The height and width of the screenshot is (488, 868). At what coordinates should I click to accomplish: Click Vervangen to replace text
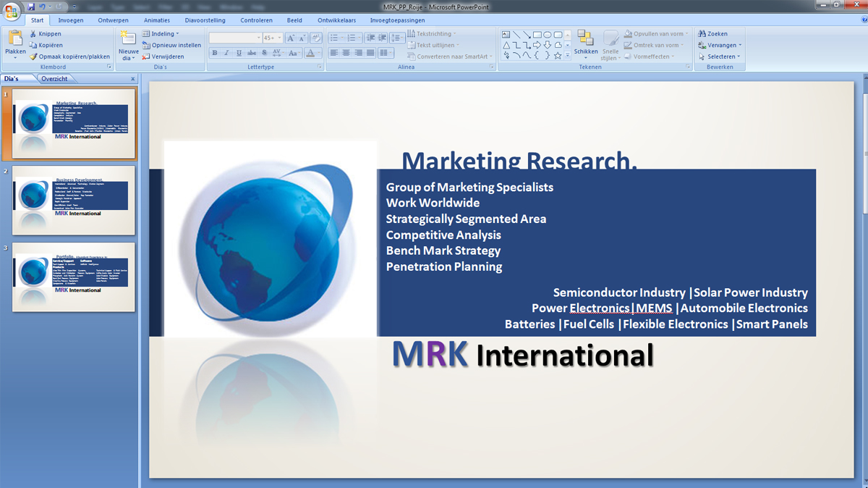(720, 45)
